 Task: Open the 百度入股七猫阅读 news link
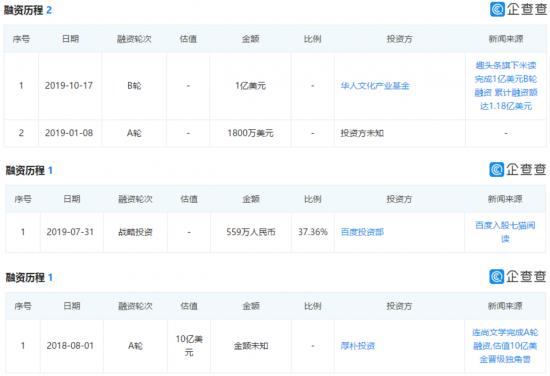coord(505,232)
